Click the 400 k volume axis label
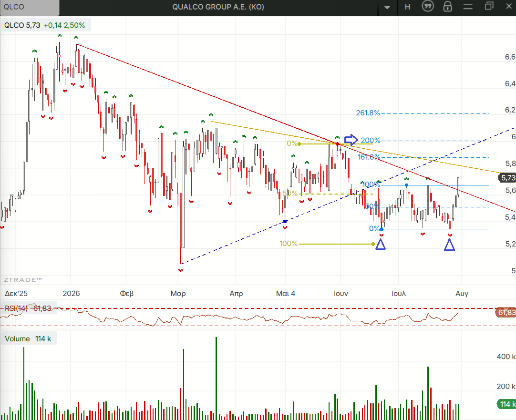 coord(506,357)
